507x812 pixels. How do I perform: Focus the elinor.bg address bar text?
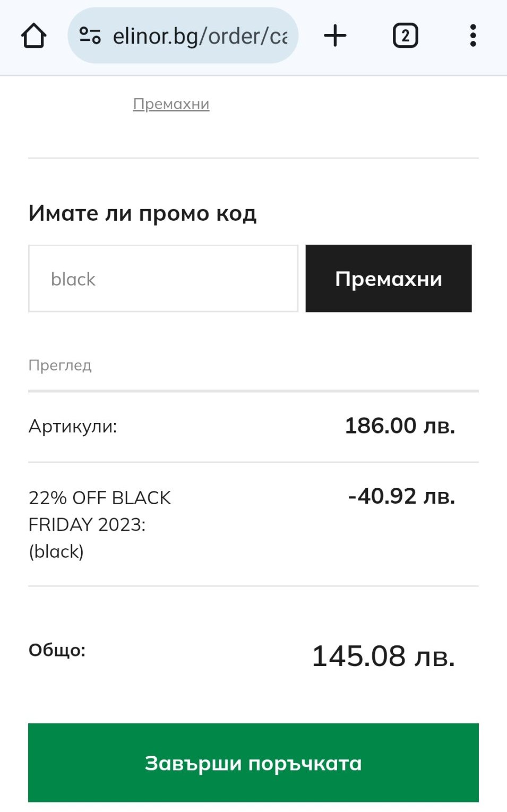pos(200,36)
